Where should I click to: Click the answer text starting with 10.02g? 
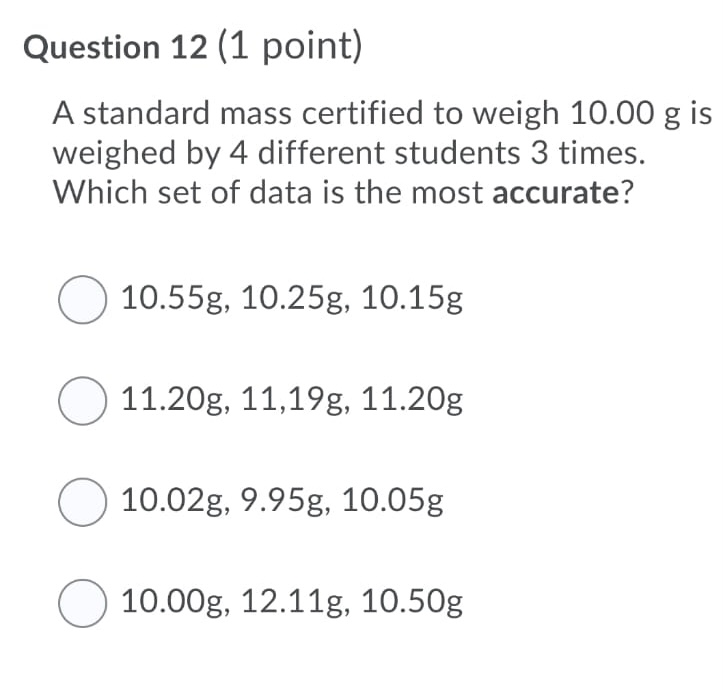pyautogui.click(x=282, y=500)
